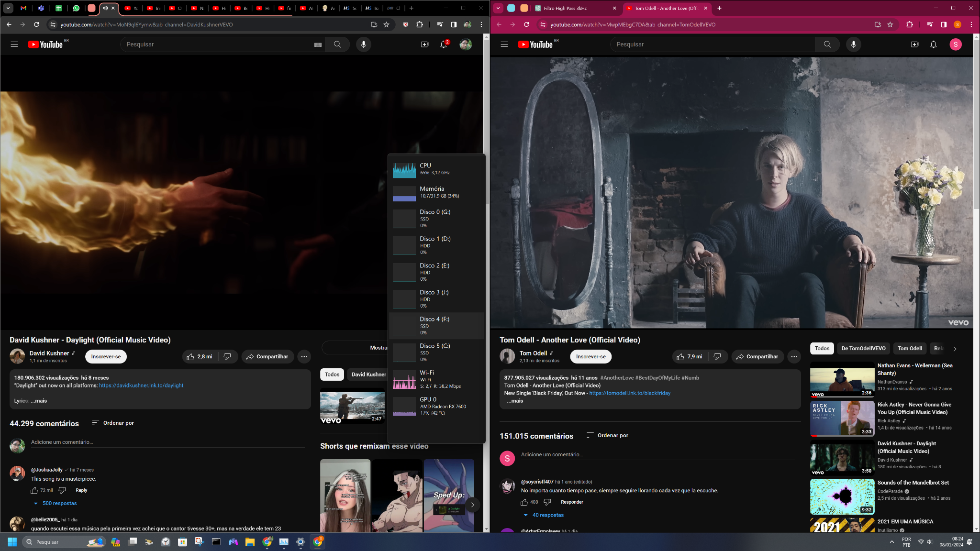Toggle volume icon in system tray
Viewport: 980px width, 551px height.
(929, 542)
